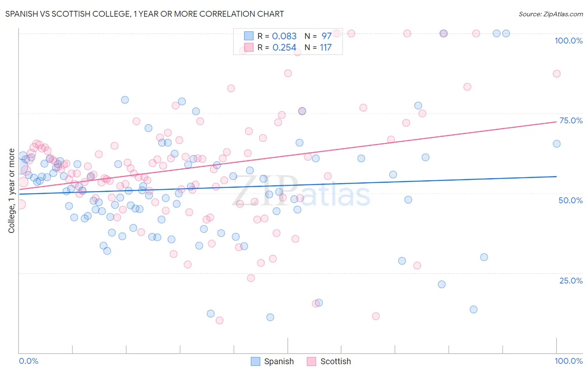Select the 100.0% y-axis label
The width and height of the screenshot is (588, 373).
tap(568, 41)
